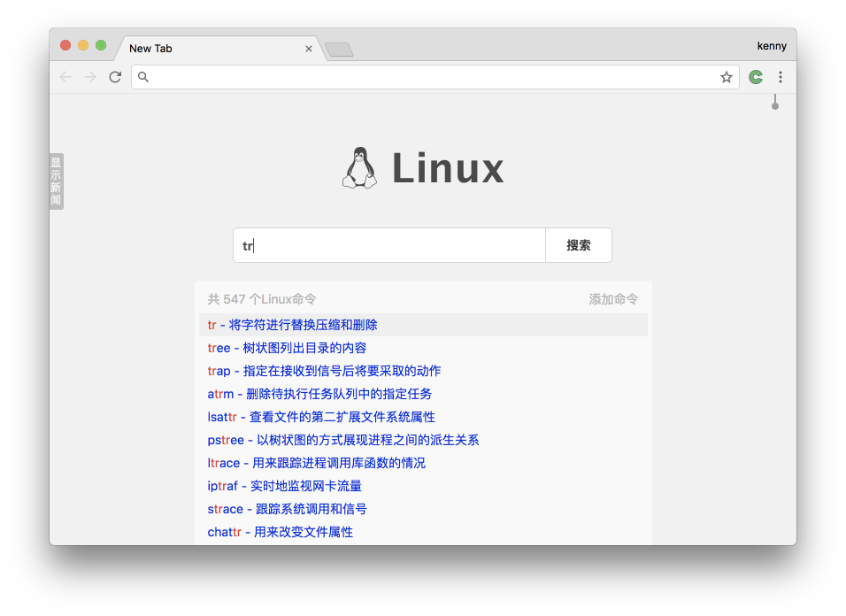Open the 显示新闻 side tab

tap(56, 181)
